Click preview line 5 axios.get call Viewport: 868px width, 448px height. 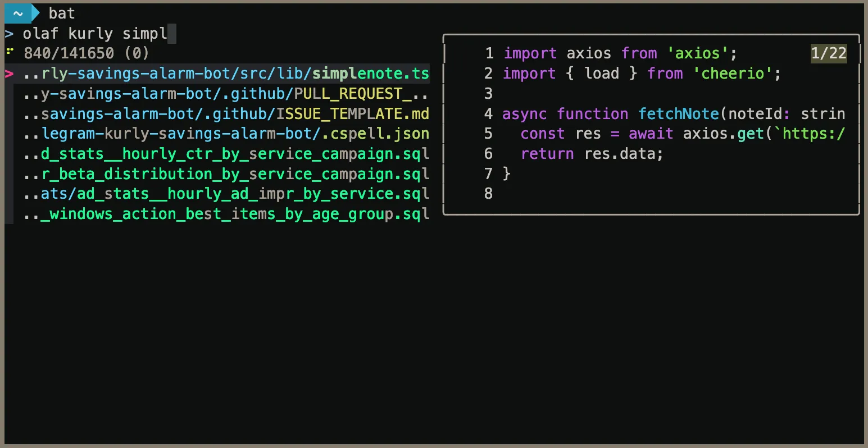[x=683, y=134]
